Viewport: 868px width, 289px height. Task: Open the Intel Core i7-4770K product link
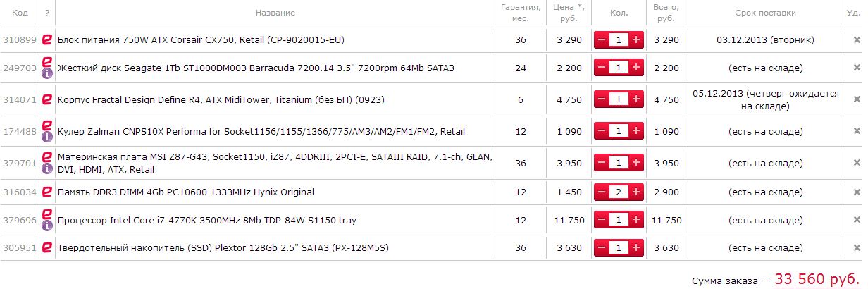click(x=206, y=221)
